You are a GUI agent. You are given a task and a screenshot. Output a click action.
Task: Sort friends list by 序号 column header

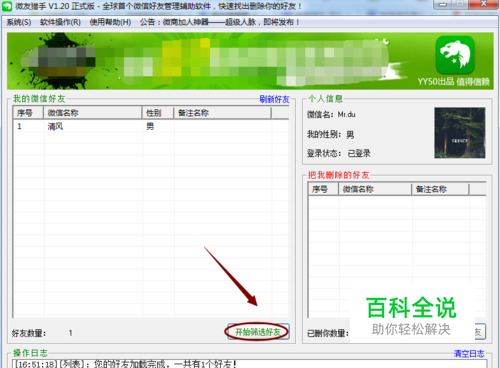[28, 113]
